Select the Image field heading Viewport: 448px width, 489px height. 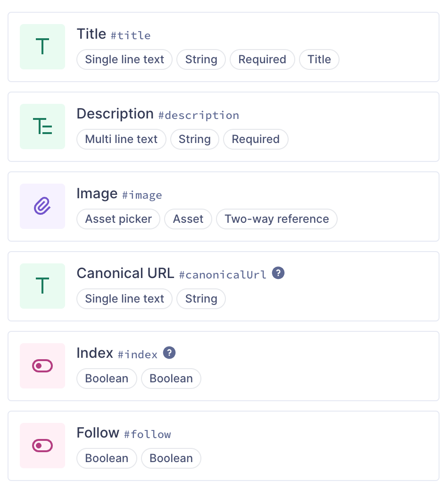(x=97, y=194)
